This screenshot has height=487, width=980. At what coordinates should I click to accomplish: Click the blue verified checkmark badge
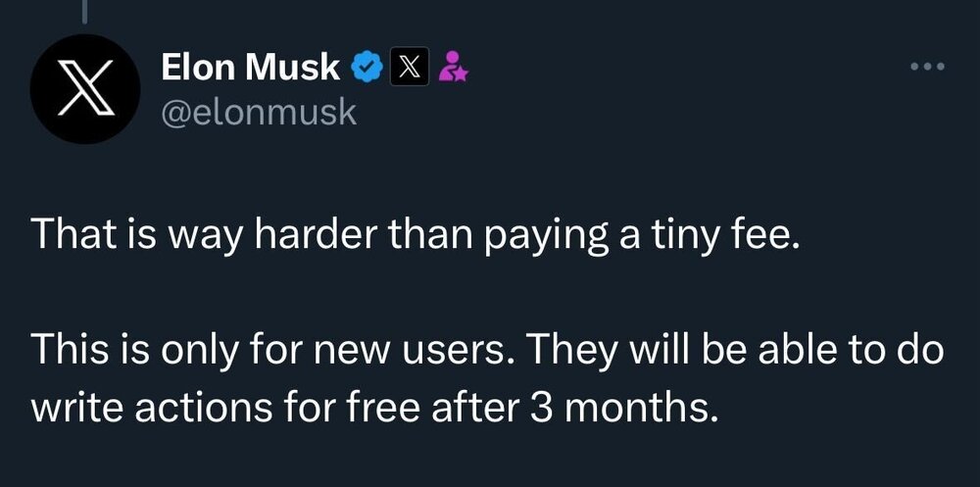pyautogui.click(x=365, y=68)
